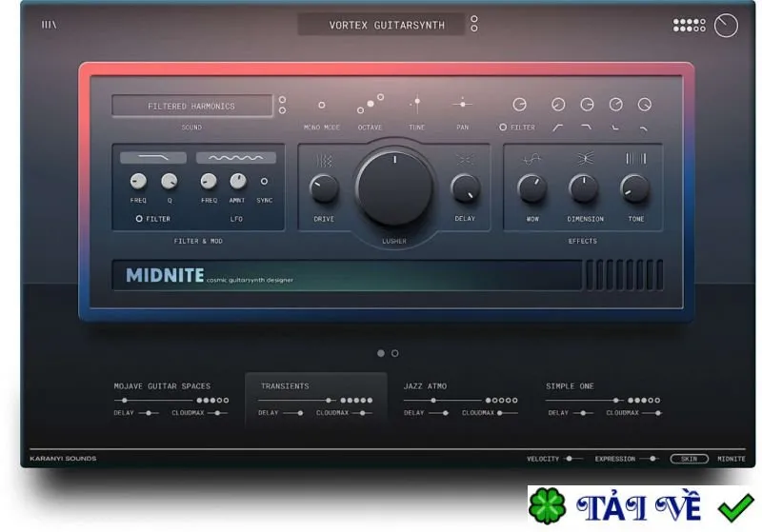Enable the top Filter radio toggle
The image size is (762, 532).
tap(503, 128)
